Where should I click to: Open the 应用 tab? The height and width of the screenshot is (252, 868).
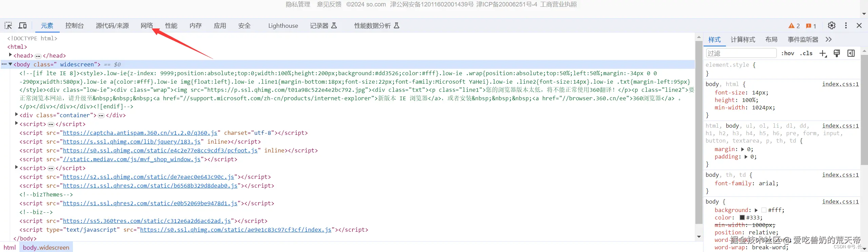220,26
